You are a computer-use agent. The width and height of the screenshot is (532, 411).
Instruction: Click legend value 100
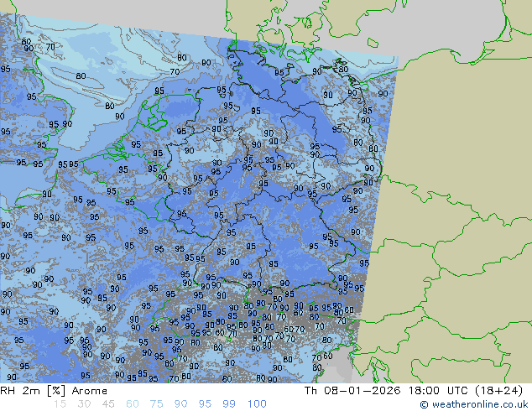[257, 404]
